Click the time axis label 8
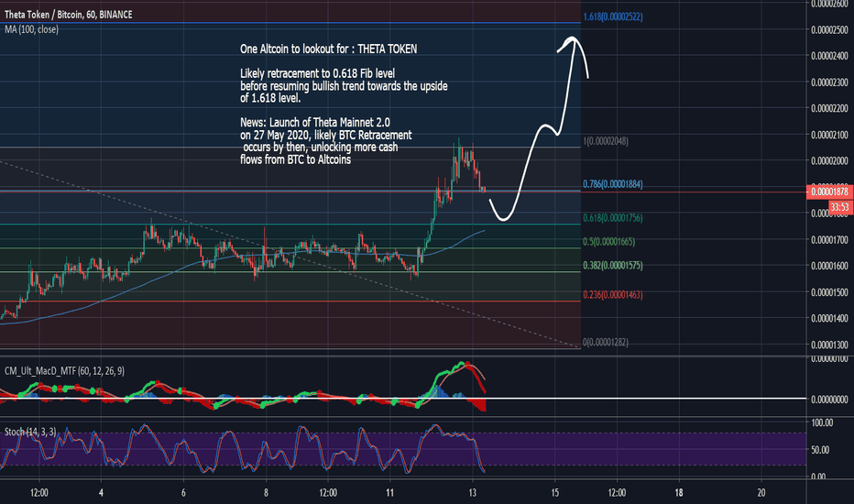Viewport: 854px width, 504px height. point(266,493)
